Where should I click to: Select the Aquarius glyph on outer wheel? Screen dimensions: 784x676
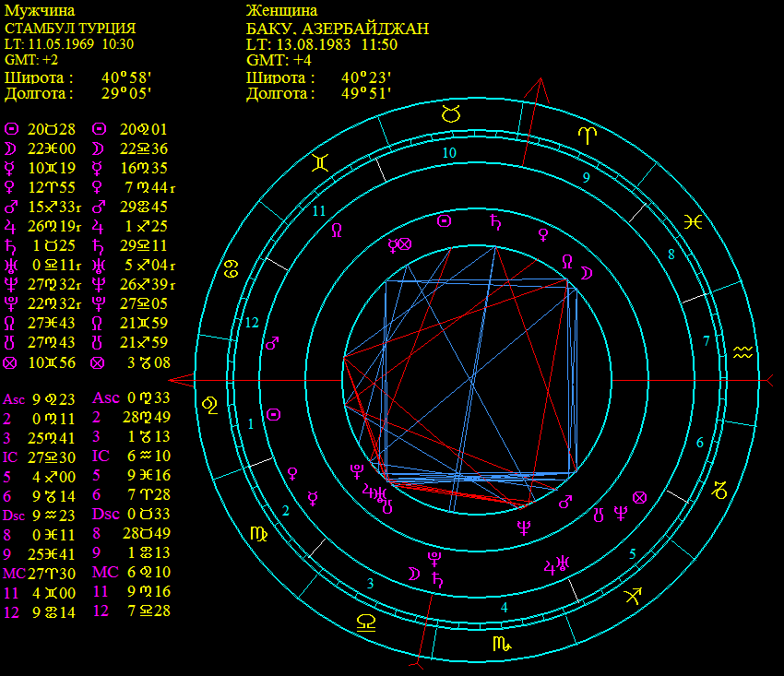tap(743, 351)
